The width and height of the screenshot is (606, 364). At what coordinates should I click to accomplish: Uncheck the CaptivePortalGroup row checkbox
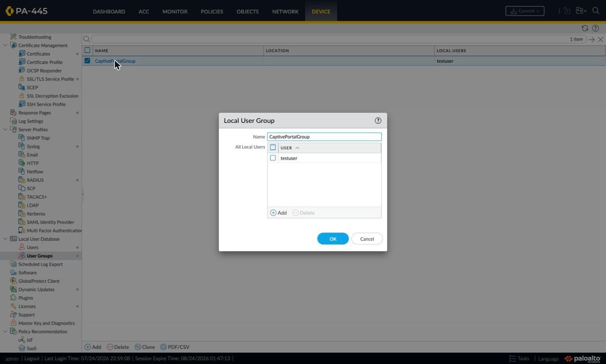click(87, 61)
